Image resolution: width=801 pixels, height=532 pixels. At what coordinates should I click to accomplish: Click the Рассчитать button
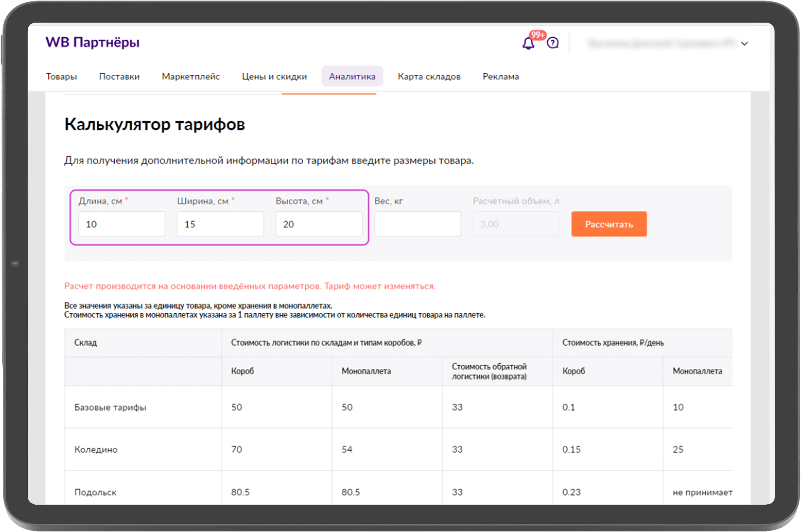click(x=609, y=224)
